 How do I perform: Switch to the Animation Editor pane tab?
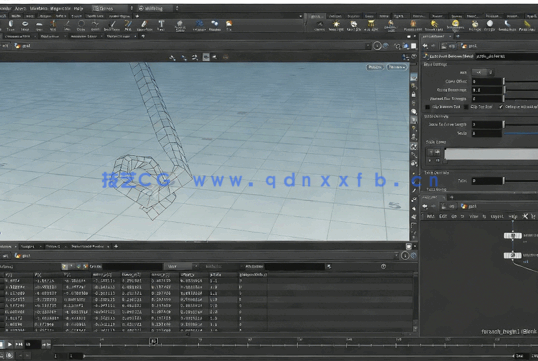tap(83, 36)
